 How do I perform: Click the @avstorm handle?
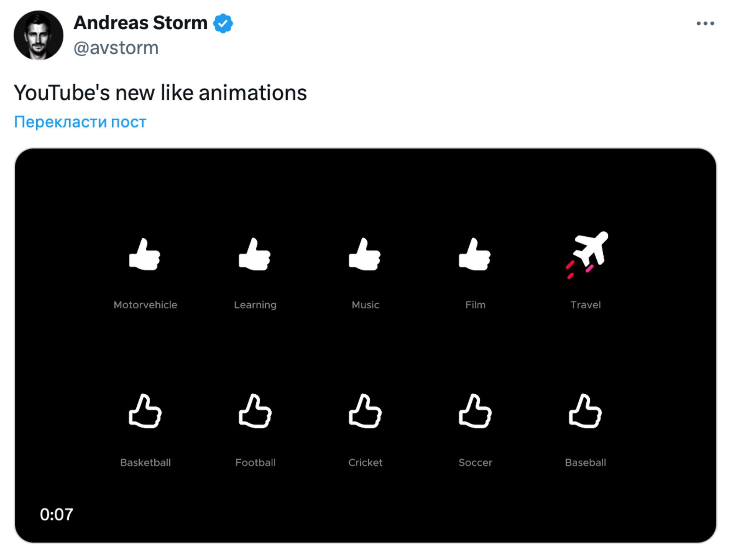coord(116,48)
